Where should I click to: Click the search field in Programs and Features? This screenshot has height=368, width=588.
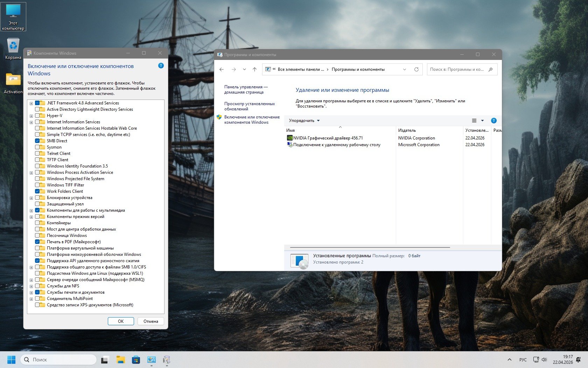pyautogui.click(x=457, y=69)
